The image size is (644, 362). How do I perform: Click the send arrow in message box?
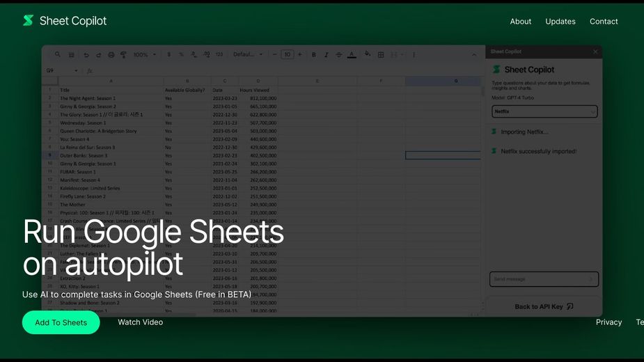tap(591, 279)
